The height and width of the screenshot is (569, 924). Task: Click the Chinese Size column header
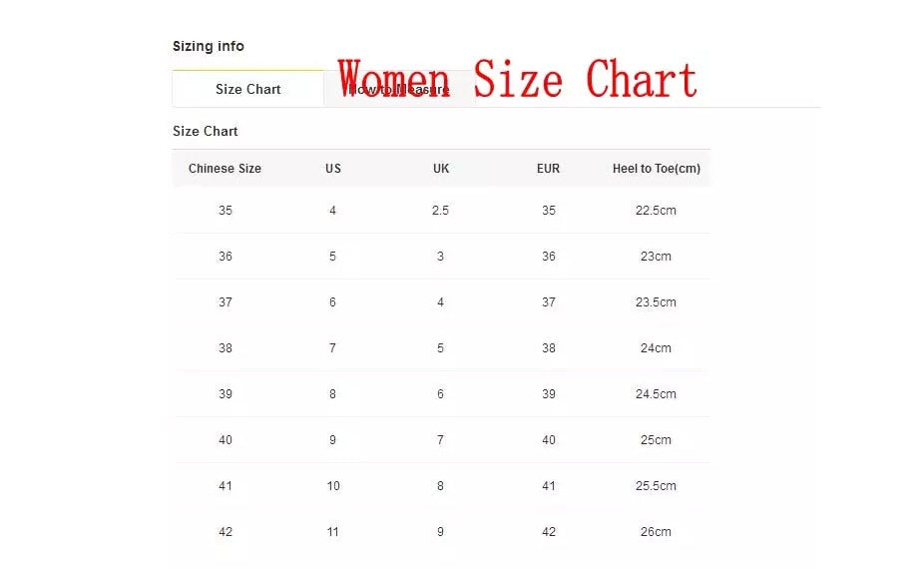(x=225, y=169)
